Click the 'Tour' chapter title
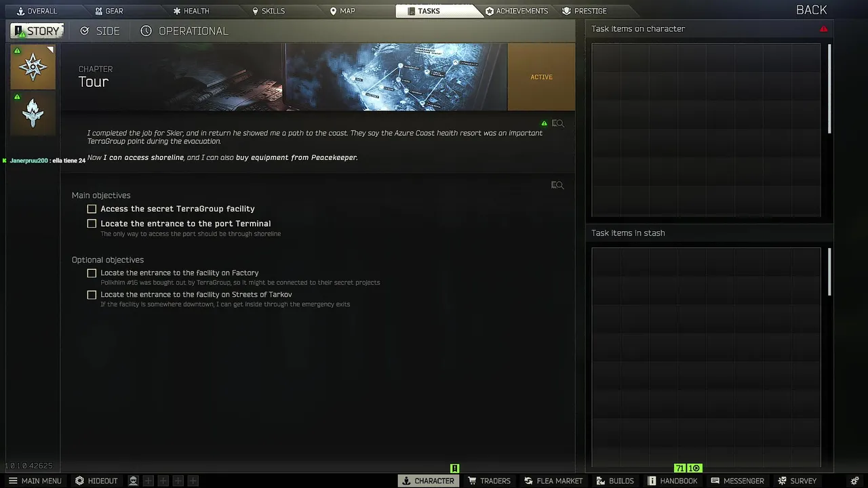The image size is (868, 488). (94, 82)
